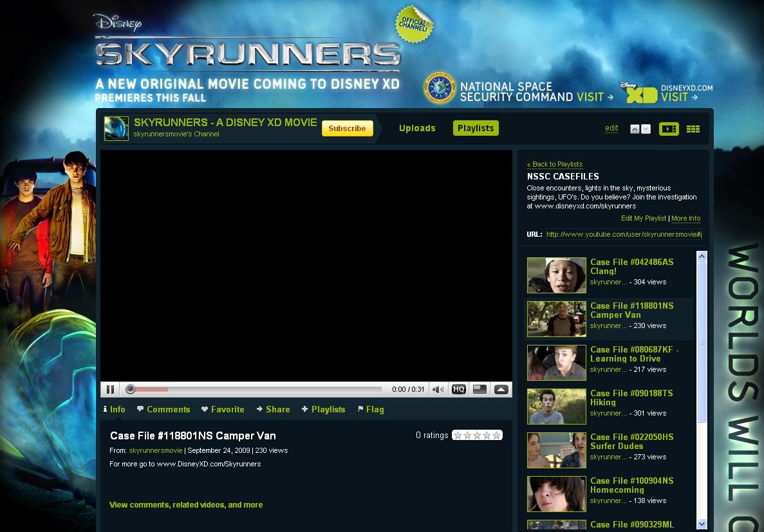Click the Case File #042486AS Clang! title
This screenshot has width=764, height=532.
pos(632,266)
